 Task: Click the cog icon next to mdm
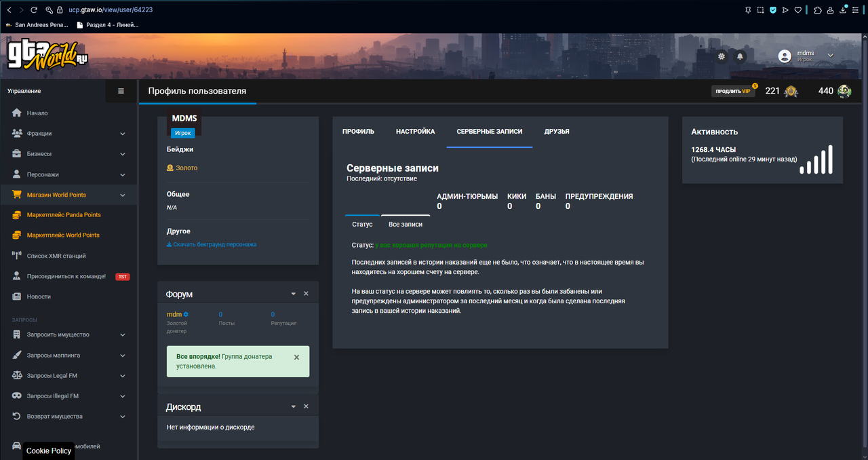186,315
